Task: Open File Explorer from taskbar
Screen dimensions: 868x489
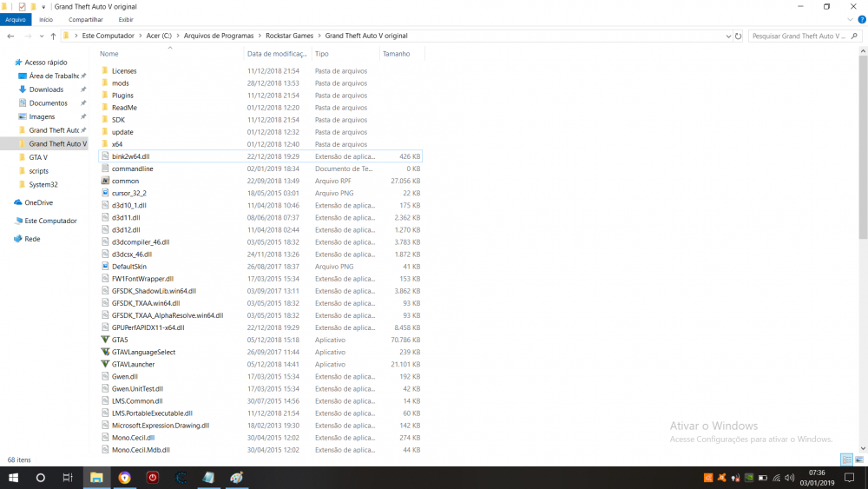Action: click(x=96, y=478)
